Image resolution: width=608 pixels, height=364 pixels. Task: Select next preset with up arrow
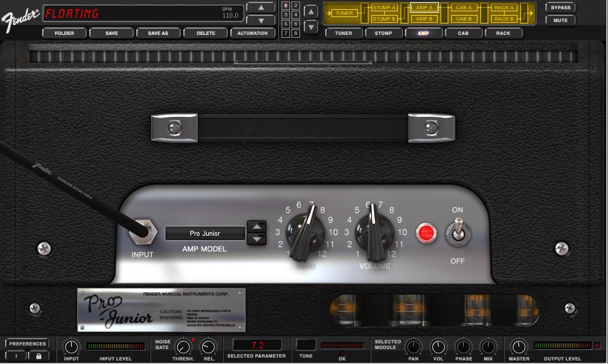(x=261, y=8)
